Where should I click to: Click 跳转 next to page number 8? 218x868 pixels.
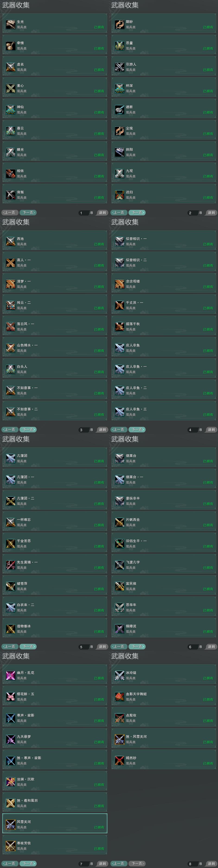click(212, 864)
